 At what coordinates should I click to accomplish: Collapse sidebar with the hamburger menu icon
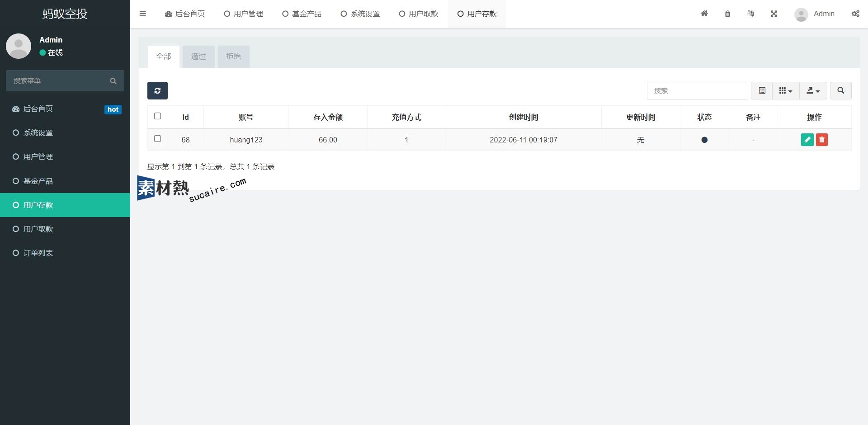coord(143,14)
